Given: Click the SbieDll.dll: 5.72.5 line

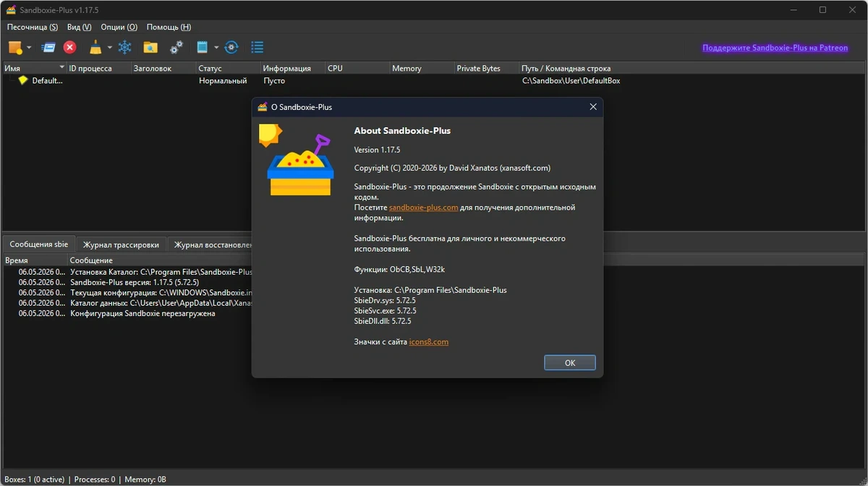Looking at the screenshot, I should pos(383,320).
